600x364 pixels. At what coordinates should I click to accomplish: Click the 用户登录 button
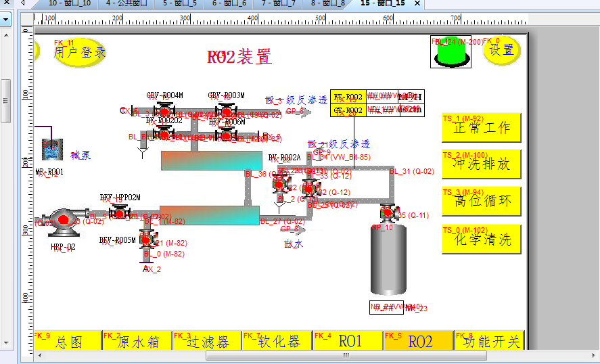point(80,52)
